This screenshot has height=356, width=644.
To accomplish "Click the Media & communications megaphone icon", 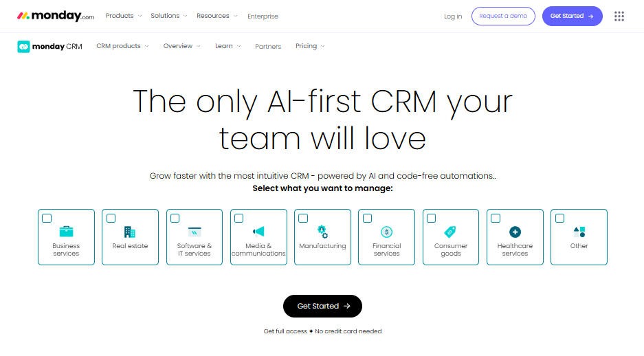I will [x=258, y=232].
